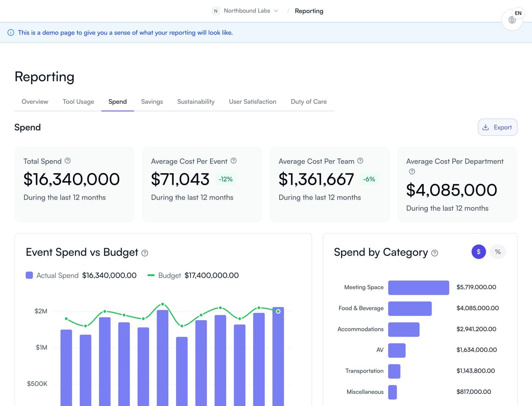Open the language globe selector

512,20
